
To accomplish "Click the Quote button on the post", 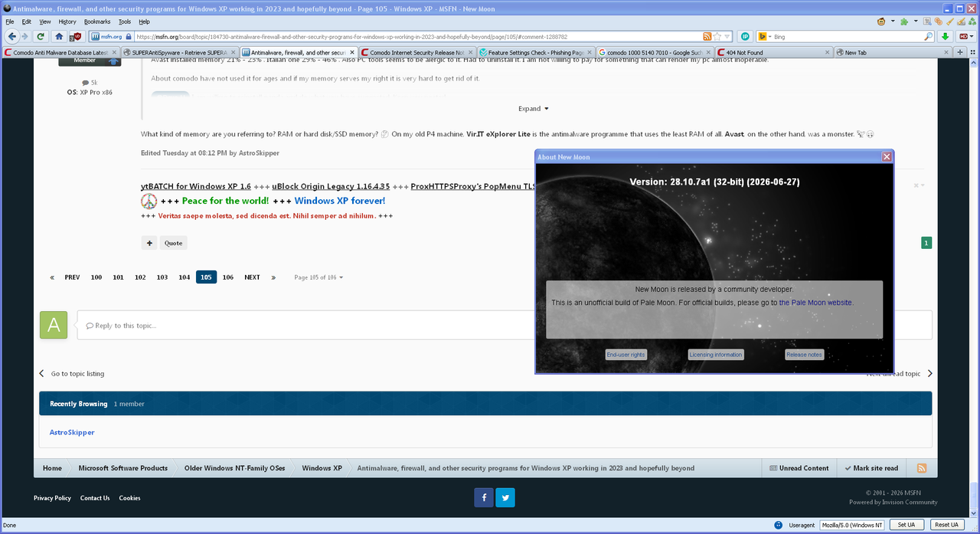I will coord(173,243).
